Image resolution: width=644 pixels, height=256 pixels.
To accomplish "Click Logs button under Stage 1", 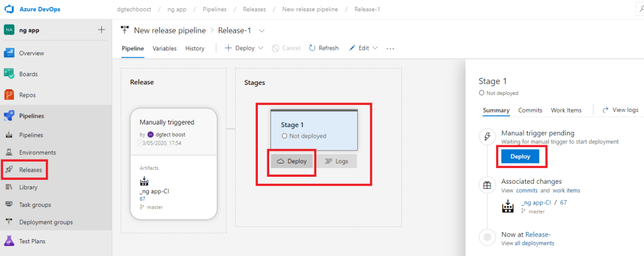I will click(x=336, y=161).
